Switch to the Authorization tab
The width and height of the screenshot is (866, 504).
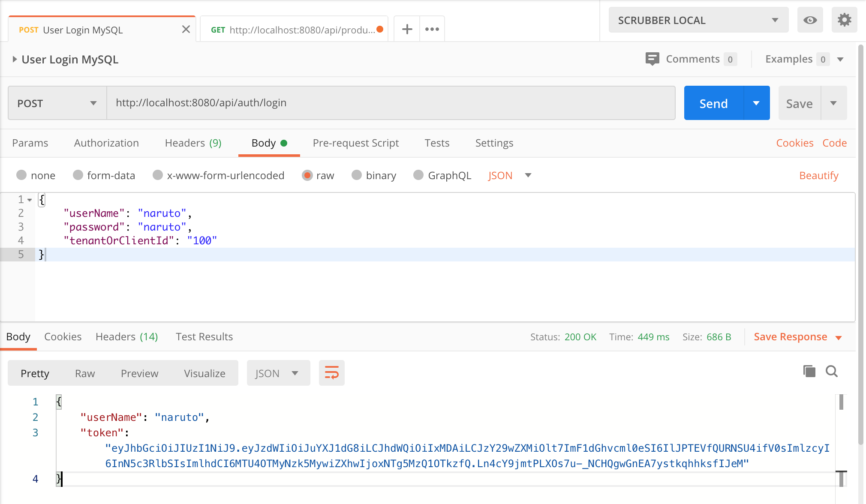coord(106,143)
